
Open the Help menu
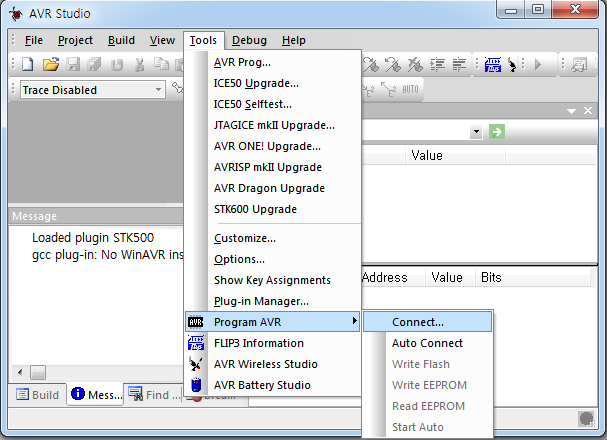(x=293, y=40)
